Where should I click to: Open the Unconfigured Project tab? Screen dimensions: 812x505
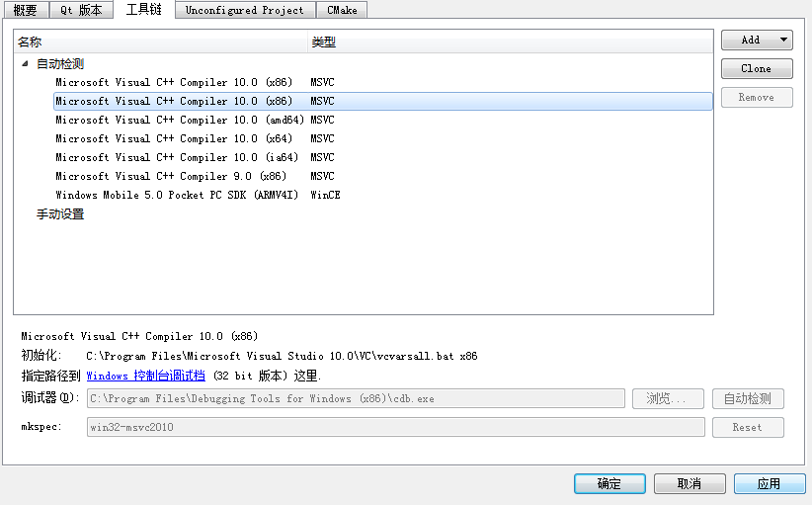pos(244,10)
